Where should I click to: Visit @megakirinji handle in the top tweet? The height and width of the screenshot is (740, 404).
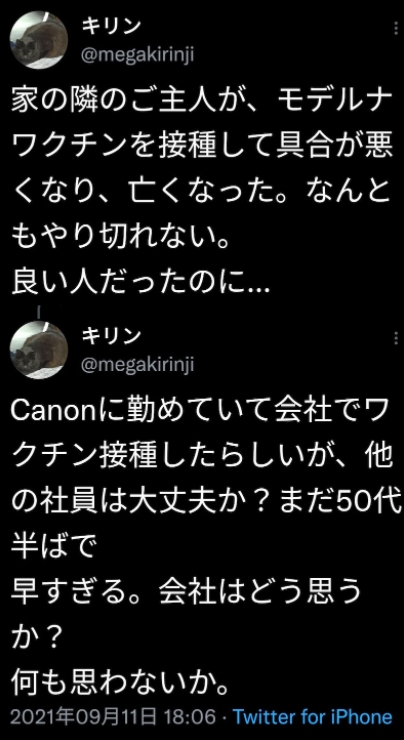tap(138, 56)
